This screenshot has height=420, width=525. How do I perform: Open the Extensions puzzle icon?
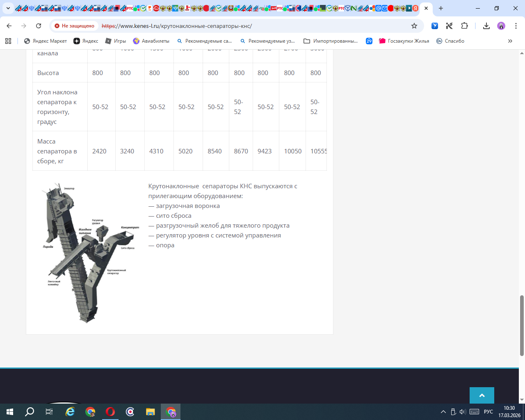click(464, 26)
